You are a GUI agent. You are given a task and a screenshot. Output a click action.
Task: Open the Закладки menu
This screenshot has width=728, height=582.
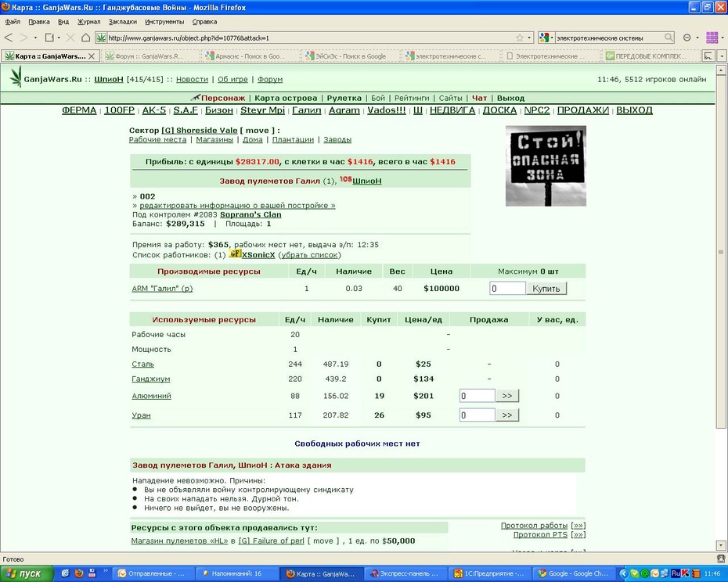click(x=123, y=22)
